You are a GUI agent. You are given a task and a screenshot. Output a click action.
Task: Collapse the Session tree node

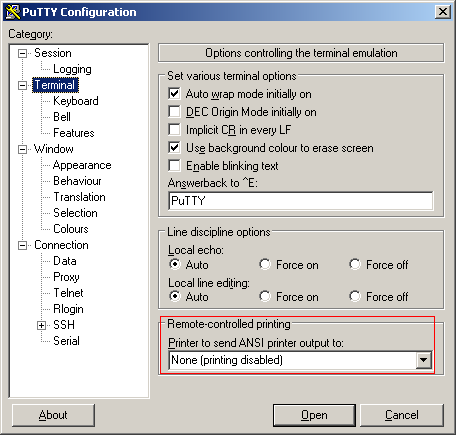[x=22, y=53]
